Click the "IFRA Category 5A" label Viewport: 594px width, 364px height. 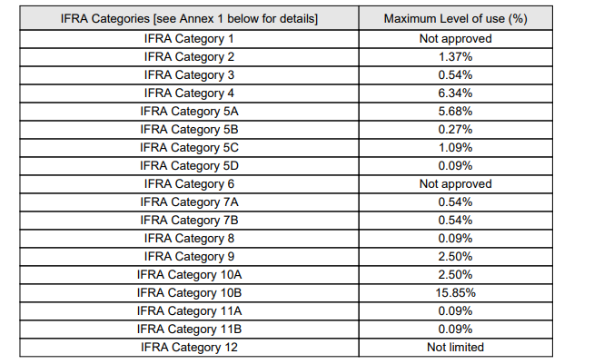(189, 112)
